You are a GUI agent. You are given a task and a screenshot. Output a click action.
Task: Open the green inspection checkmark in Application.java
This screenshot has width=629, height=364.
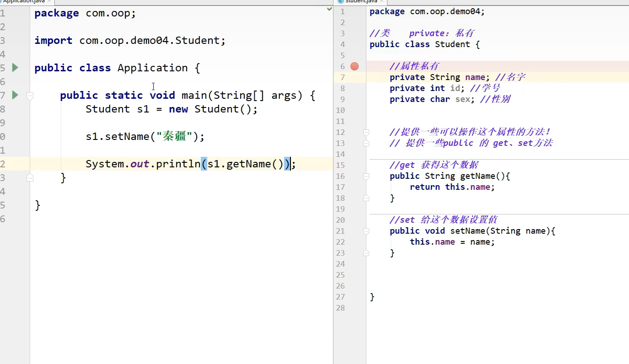[x=329, y=9]
